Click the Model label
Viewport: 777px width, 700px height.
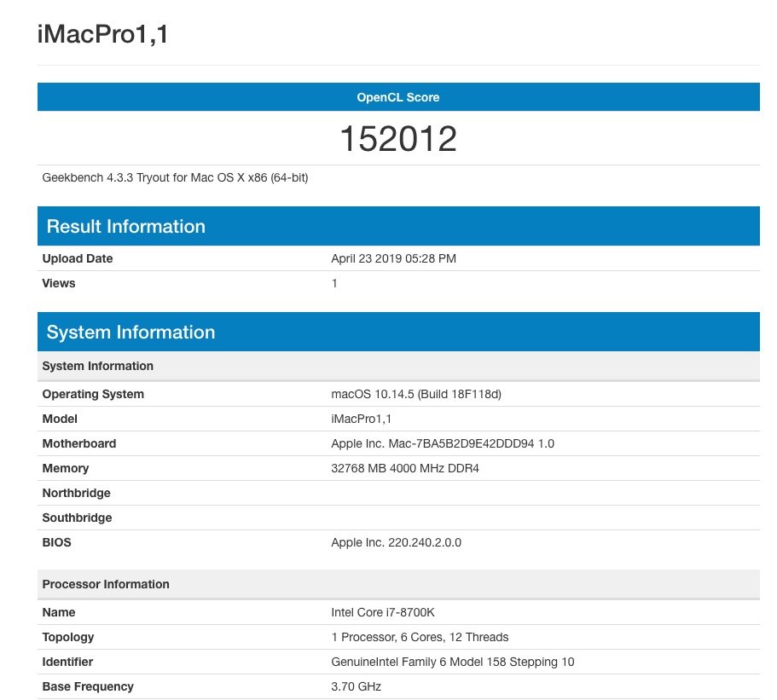(x=60, y=419)
